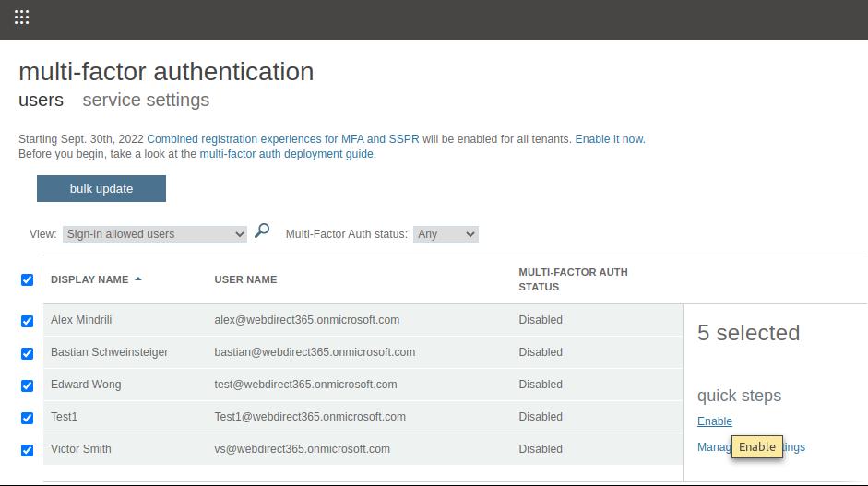Open the View sign-in allowed users dropdown
Screen dimensions: 868x486
pyautogui.click(x=155, y=234)
